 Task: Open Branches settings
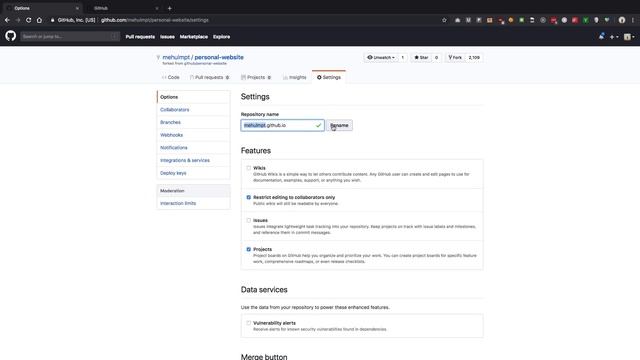click(x=170, y=122)
